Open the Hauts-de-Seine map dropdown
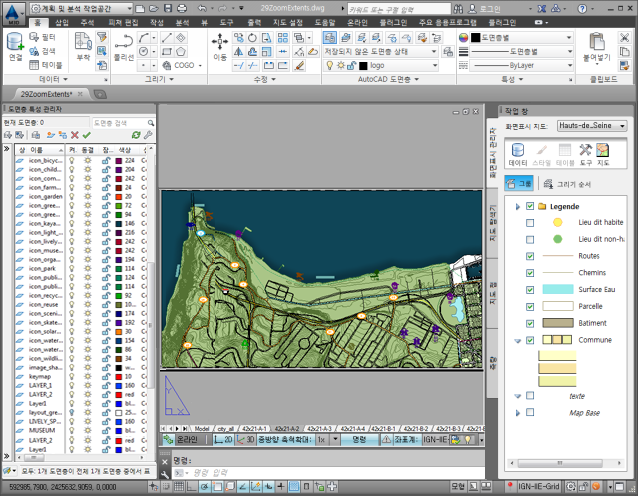Image resolution: width=638 pixels, height=496 pixels. point(621,126)
